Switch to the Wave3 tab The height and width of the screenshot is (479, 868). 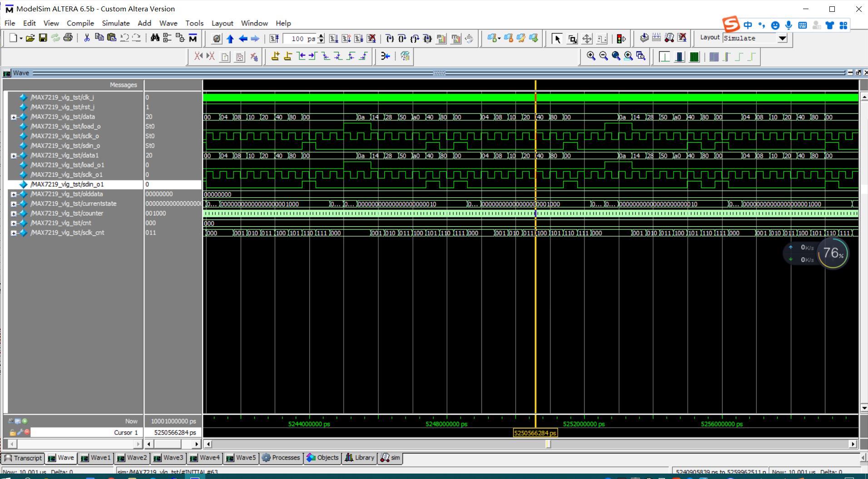click(x=169, y=458)
